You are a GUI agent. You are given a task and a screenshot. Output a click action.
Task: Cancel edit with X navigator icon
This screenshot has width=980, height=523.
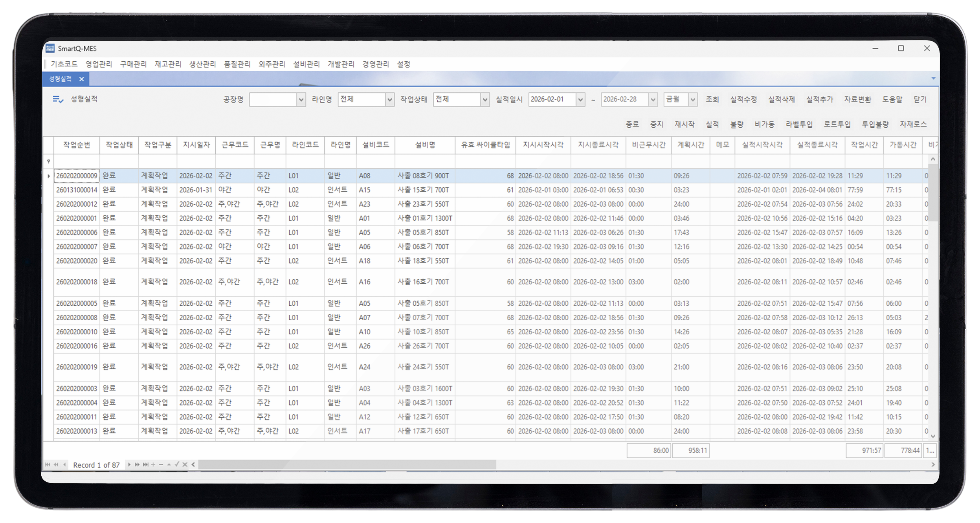click(x=185, y=465)
